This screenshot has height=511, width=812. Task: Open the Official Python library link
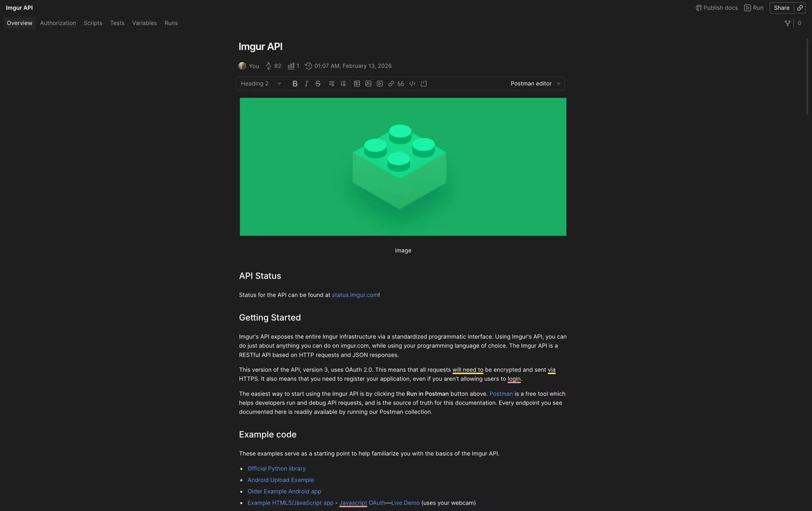[x=277, y=469]
